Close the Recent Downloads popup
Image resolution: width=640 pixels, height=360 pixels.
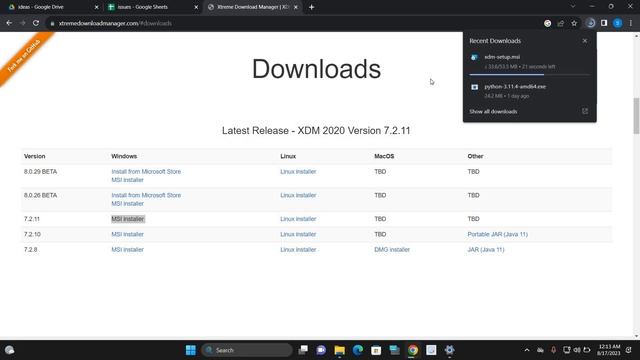tap(585, 41)
